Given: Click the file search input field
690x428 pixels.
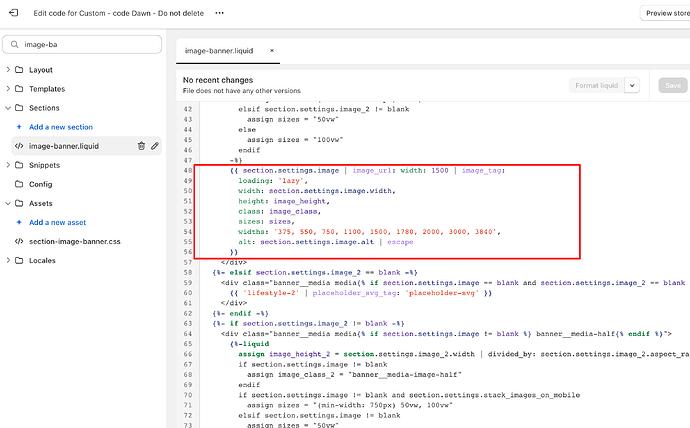Looking at the screenshot, I should [x=90, y=45].
